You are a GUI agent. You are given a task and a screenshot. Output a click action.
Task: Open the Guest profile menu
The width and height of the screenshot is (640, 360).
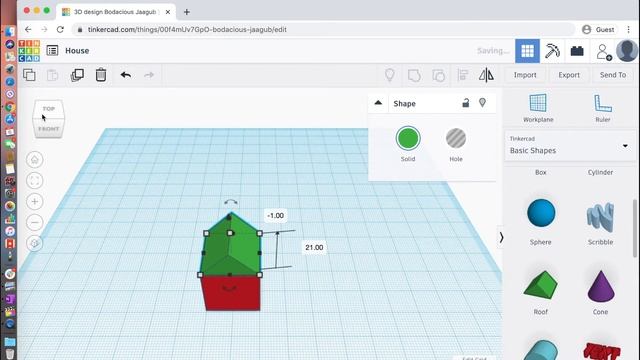click(598, 29)
